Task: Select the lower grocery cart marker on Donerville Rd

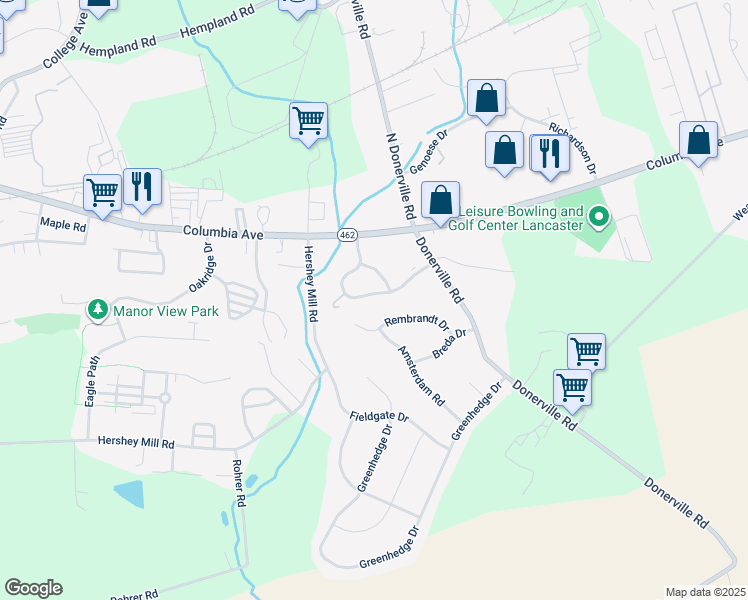Action: click(572, 389)
